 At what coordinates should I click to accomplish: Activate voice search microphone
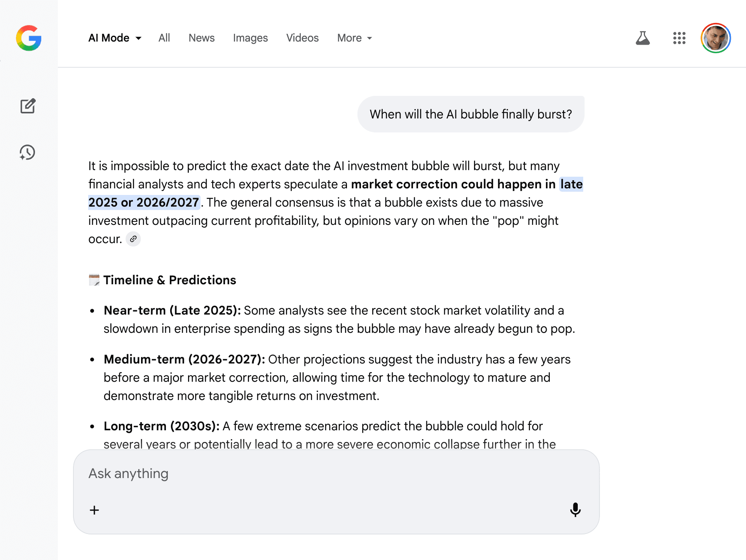pos(575,510)
